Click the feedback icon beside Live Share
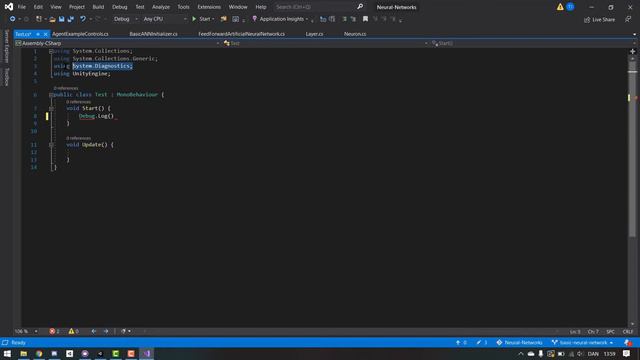Image resolution: width=640 pixels, height=360 pixels. tap(628, 20)
